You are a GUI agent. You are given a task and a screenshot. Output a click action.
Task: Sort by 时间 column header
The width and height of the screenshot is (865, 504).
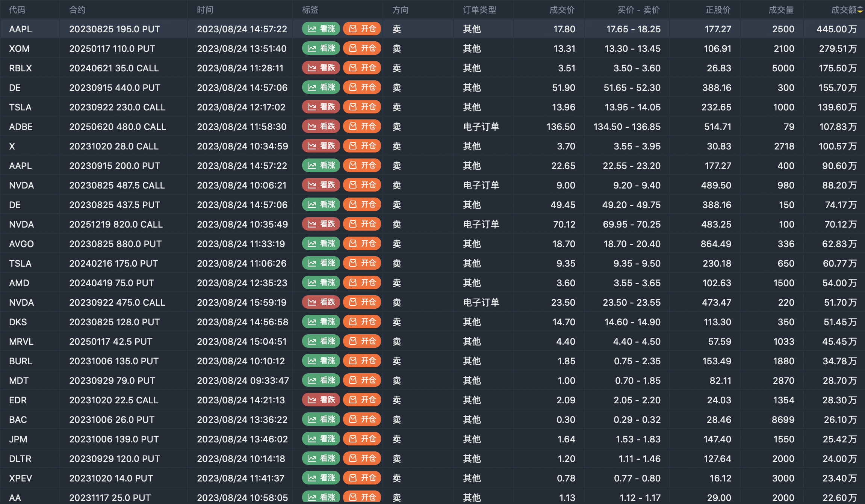(x=205, y=10)
